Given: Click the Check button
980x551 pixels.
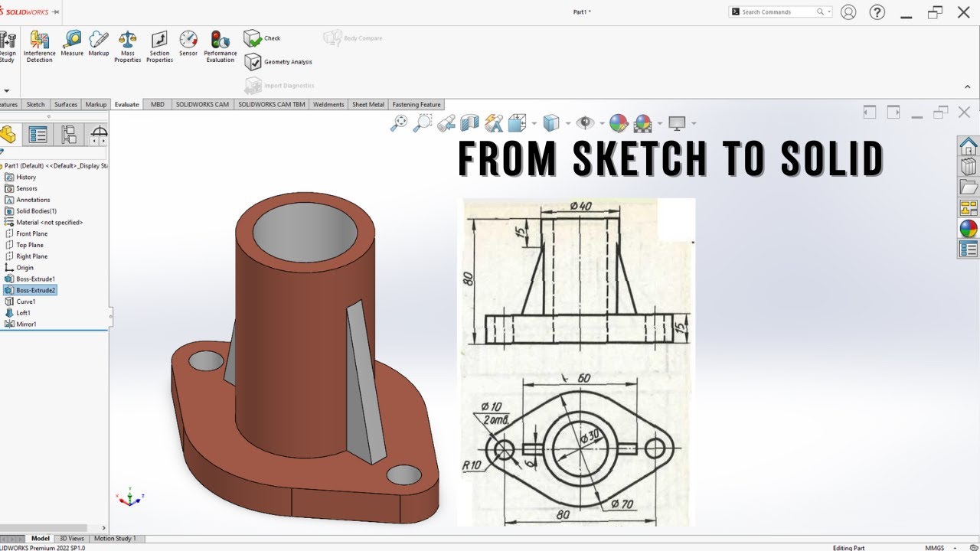Looking at the screenshot, I should pos(263,38).
